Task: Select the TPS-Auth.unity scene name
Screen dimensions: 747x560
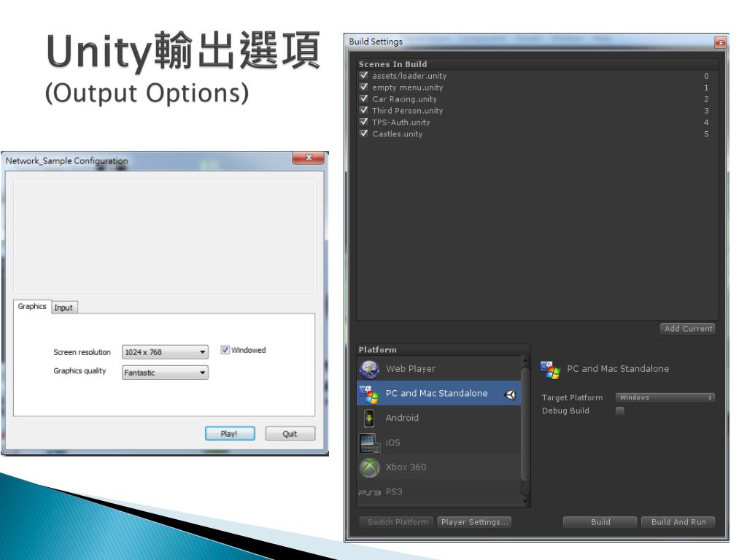Action: pyautogui.click(x=401, y=122)
